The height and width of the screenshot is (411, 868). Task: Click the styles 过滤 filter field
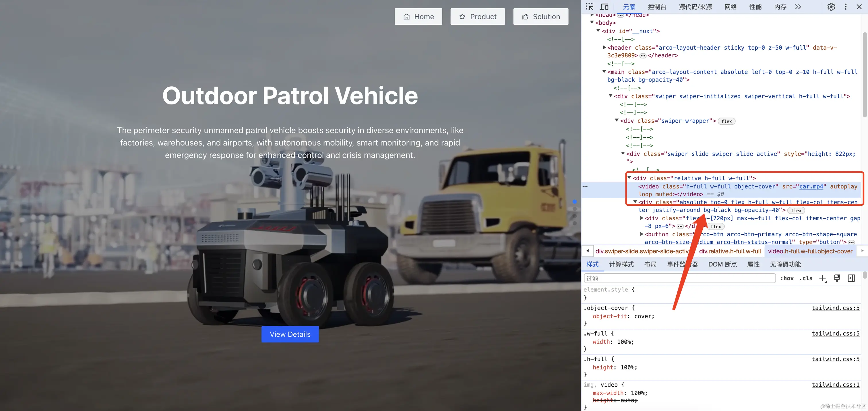coord(679,278)
